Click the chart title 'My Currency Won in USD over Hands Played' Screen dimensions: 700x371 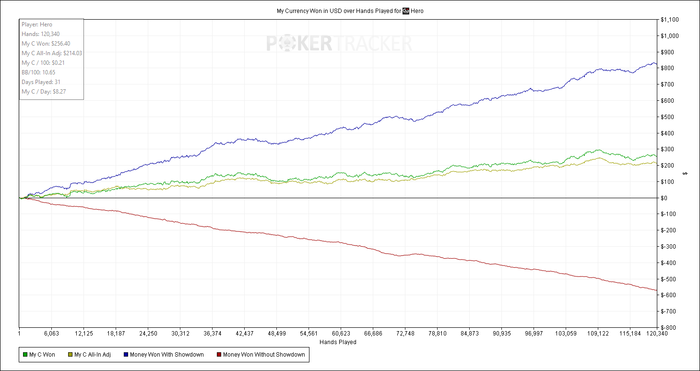click(x=339, y=11)
